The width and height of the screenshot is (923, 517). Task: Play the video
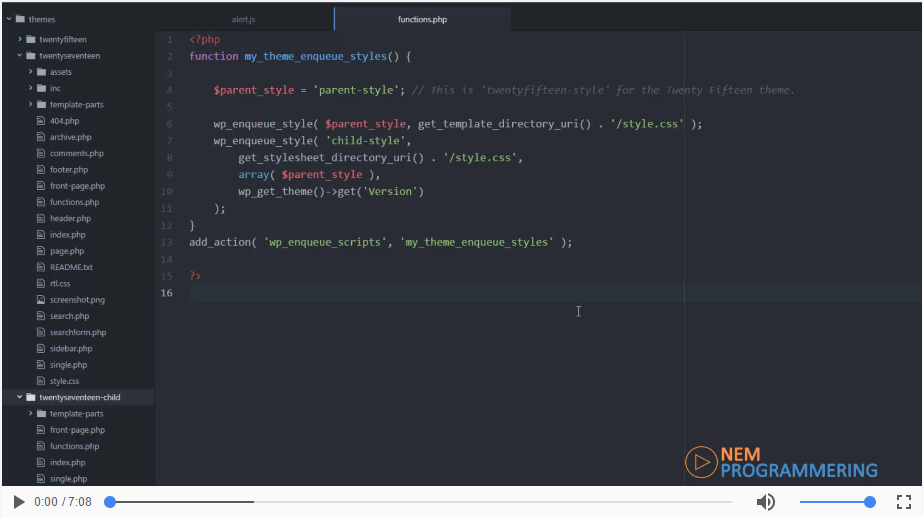[19, 502]
